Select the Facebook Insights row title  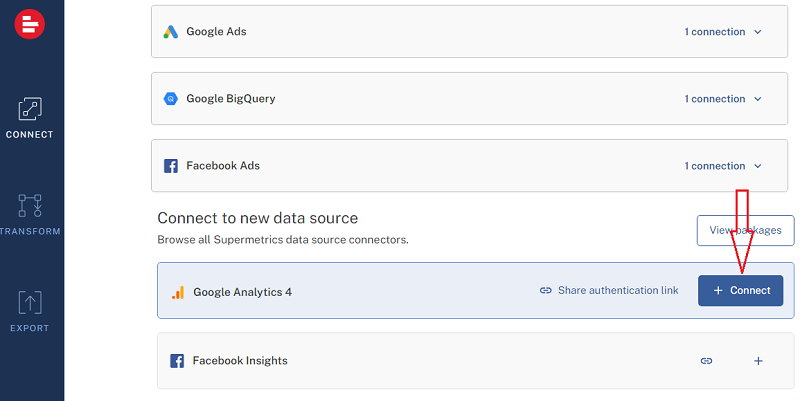[x=240, y=361]
